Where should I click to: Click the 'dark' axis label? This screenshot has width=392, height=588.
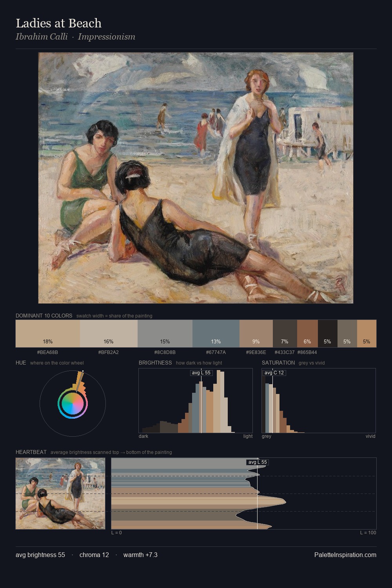(x=143, y=436)
